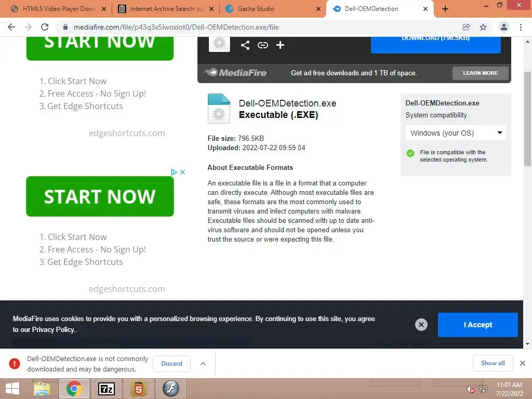Click network tray icon
The height and width of the screenshot is (399, 532).
(483, 389)
